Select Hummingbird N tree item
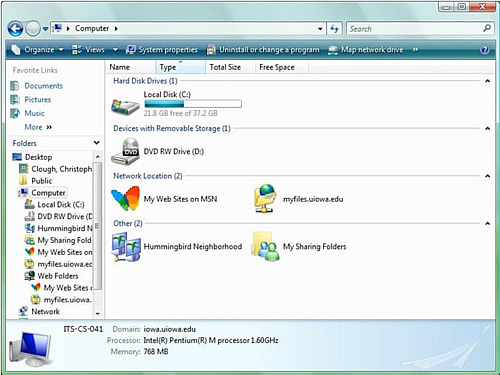 click(x=65, y=228)
